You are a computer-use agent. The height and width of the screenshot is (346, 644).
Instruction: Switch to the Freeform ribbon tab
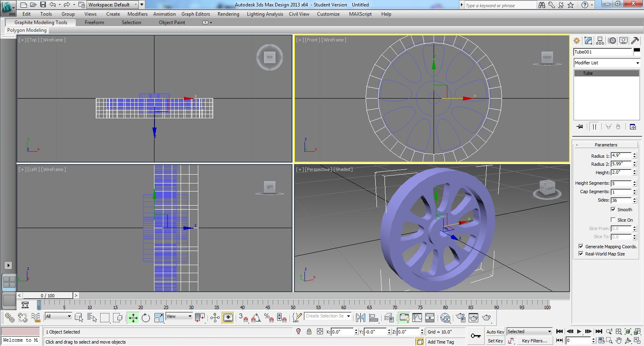coord(95,23)
